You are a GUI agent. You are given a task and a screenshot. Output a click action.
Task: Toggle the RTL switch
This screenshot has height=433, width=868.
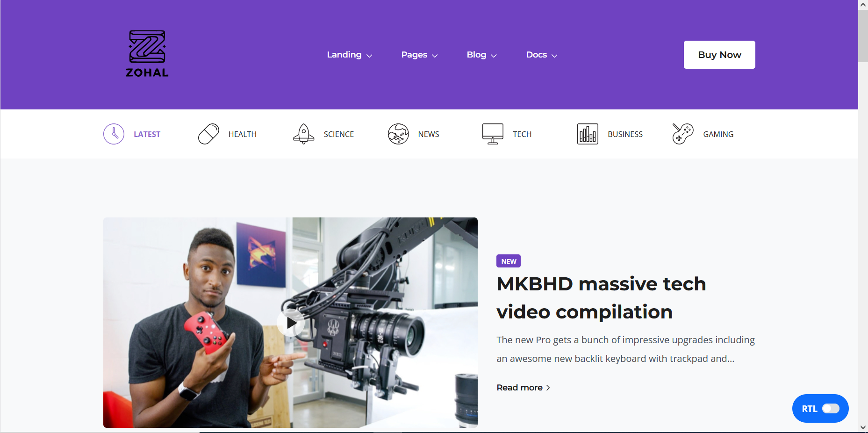click(x=830, y=409)
